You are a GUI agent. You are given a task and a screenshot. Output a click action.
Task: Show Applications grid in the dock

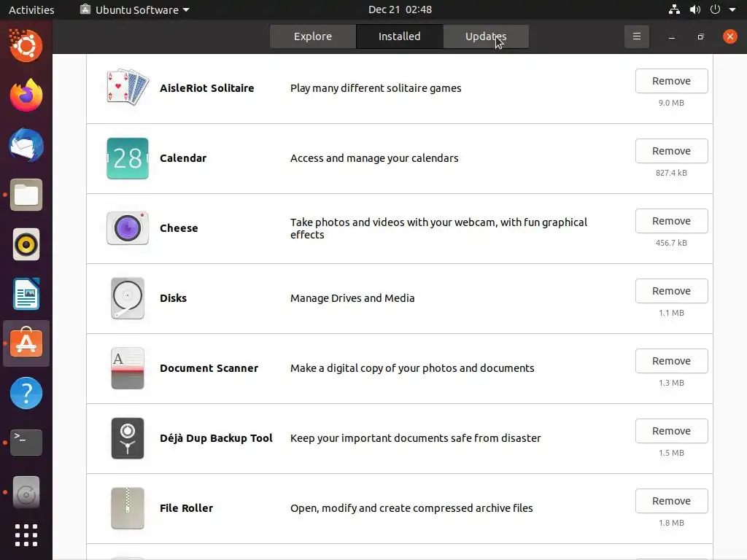click(x=26, y=535)
